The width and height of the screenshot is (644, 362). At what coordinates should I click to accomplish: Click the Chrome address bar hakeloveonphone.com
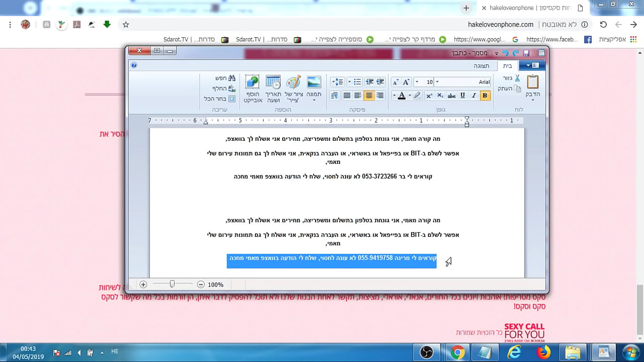pyautogui.click(x=501, y=24)
